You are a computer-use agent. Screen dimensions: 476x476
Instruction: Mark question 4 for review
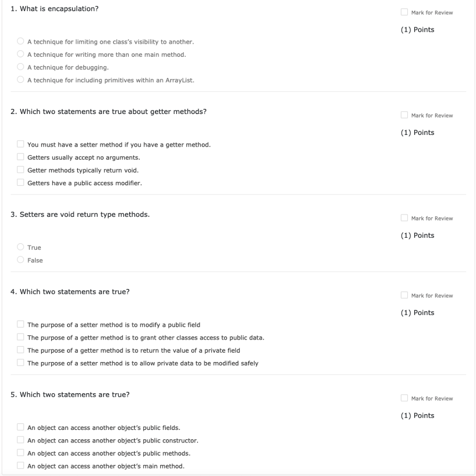[403, 295]
